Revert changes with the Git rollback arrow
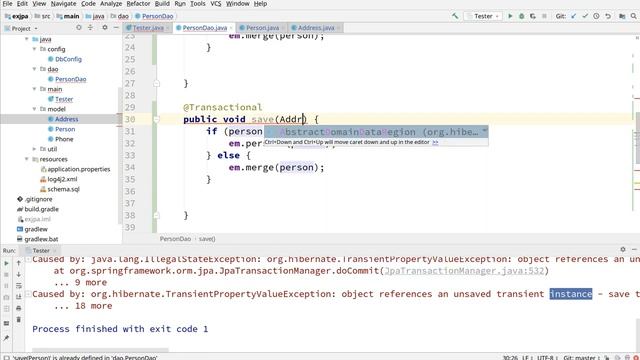Viewport: 640px width, 360px height. click(608, 16)
